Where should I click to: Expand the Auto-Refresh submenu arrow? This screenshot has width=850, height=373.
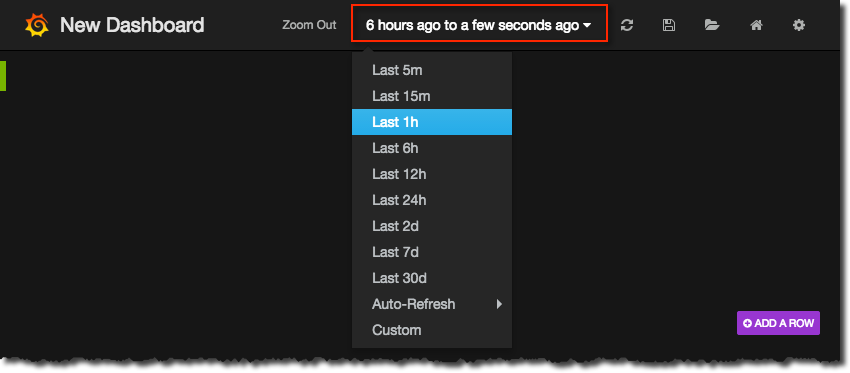tap(499, 304)
